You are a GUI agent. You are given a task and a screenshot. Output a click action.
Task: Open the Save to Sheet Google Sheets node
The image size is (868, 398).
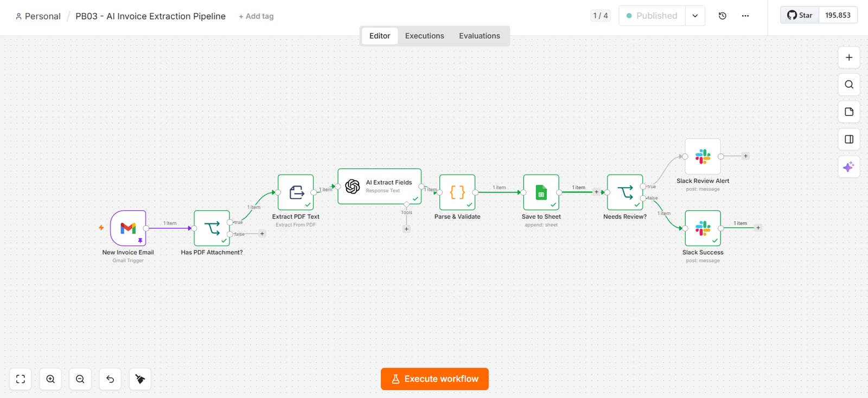tap(541, 192)
